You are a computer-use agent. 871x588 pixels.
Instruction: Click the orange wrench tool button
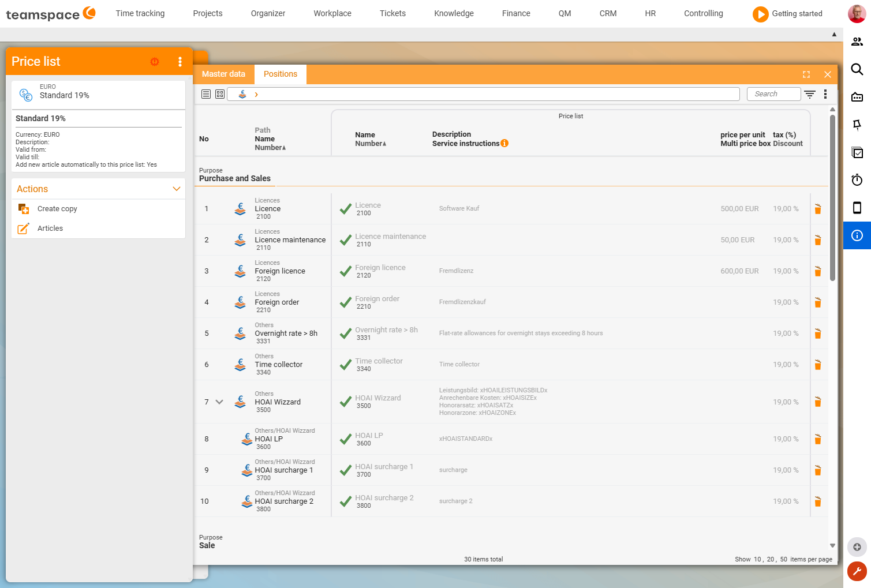(857, 571)
